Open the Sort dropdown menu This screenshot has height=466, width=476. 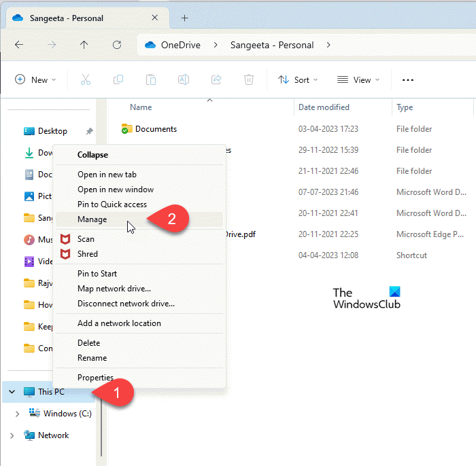click(x=297, y=79)
